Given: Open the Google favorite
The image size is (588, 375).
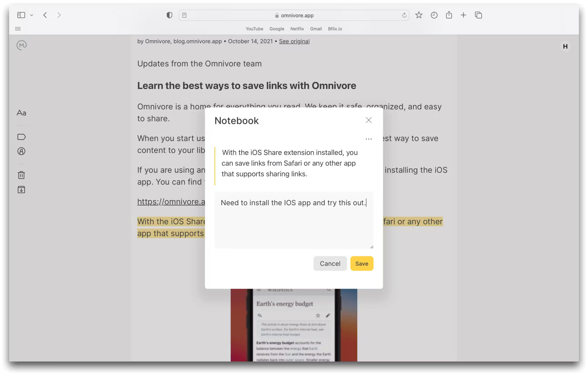Looking at the screenshot, I should pos(277,29).
